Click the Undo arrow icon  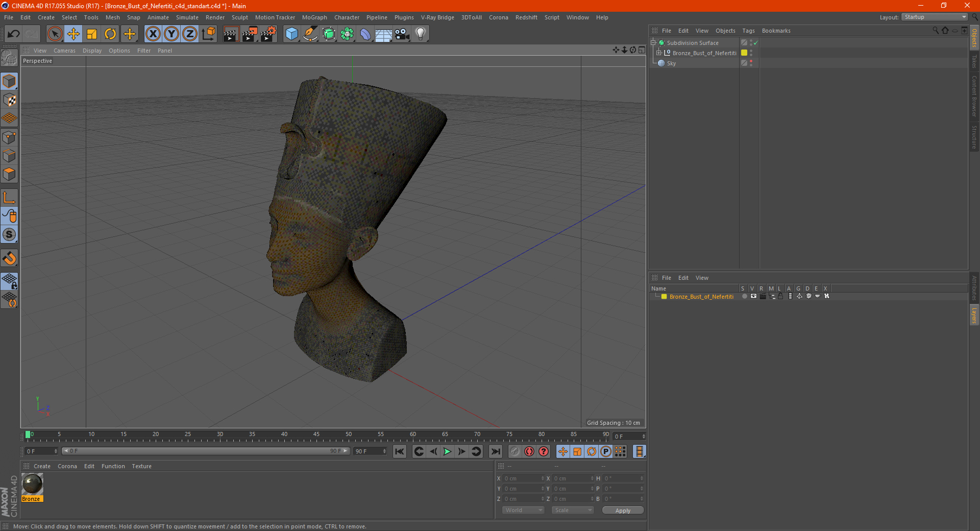click(14, 34)
